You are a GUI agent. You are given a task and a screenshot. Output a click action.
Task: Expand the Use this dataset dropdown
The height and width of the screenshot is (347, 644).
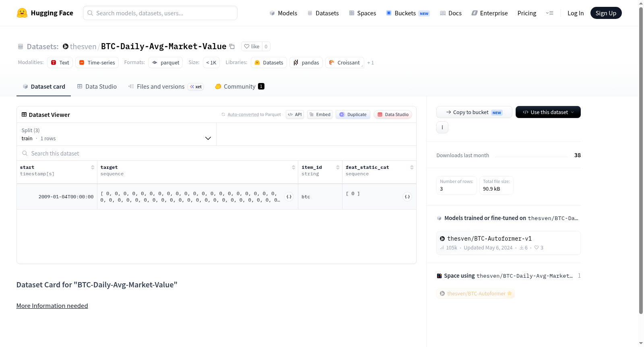(x=548, y=112)
